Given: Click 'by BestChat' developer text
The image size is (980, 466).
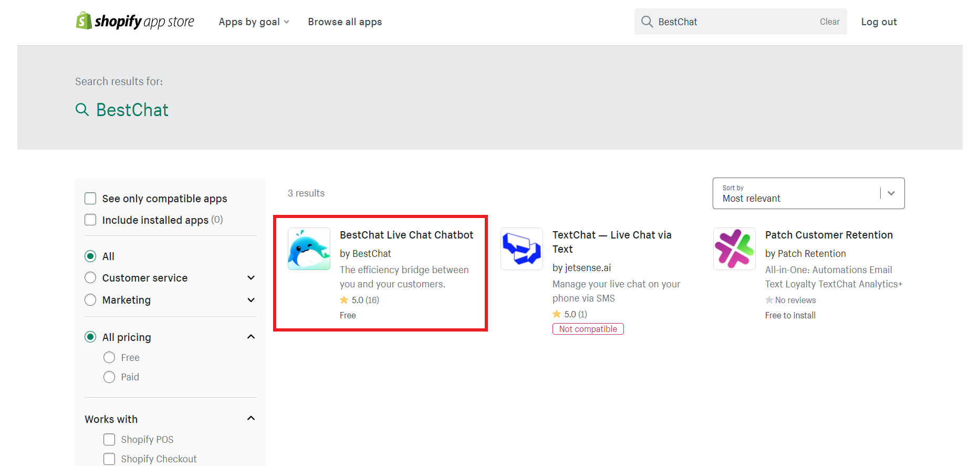Looking at the screenshot, I should pyautogui.click(x=365, y=253).
